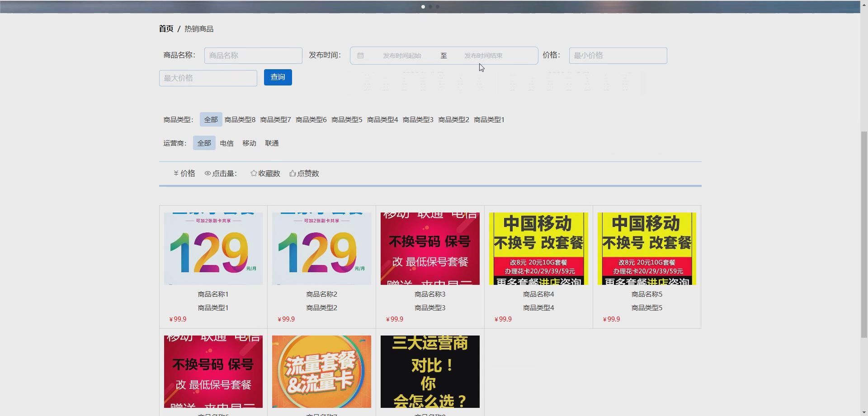Select 全部 under 商品类型 filters
Screen dimensions: 868x416
211,119
